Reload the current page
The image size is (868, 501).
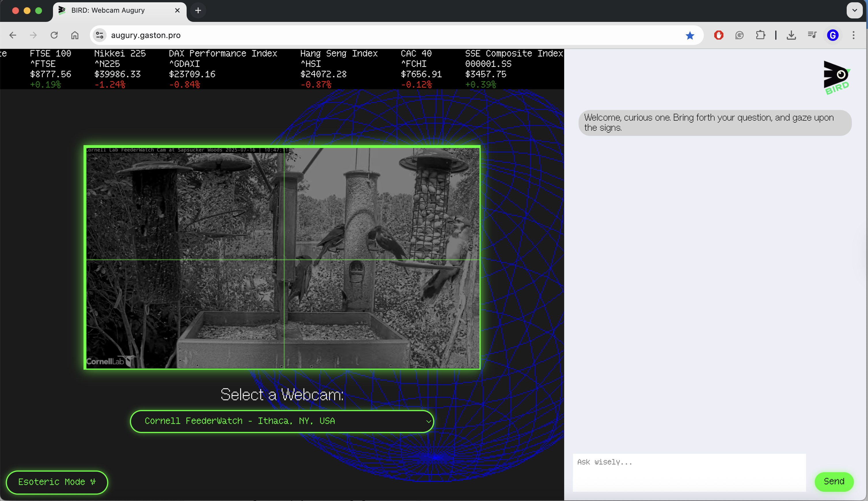[54, 35]
